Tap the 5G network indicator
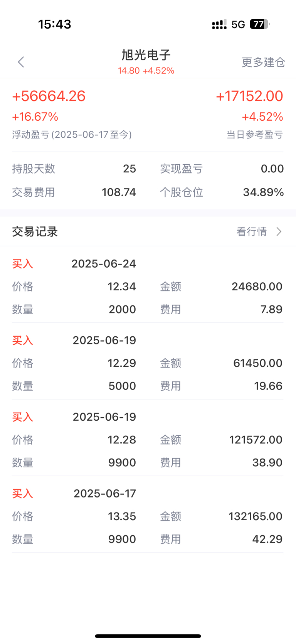 tap(238, 25)
